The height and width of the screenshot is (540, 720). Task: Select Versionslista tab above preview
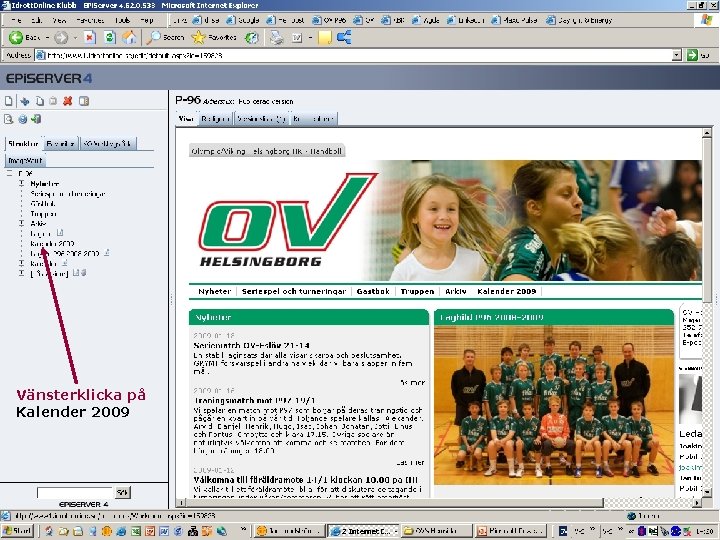coord(262,118)
